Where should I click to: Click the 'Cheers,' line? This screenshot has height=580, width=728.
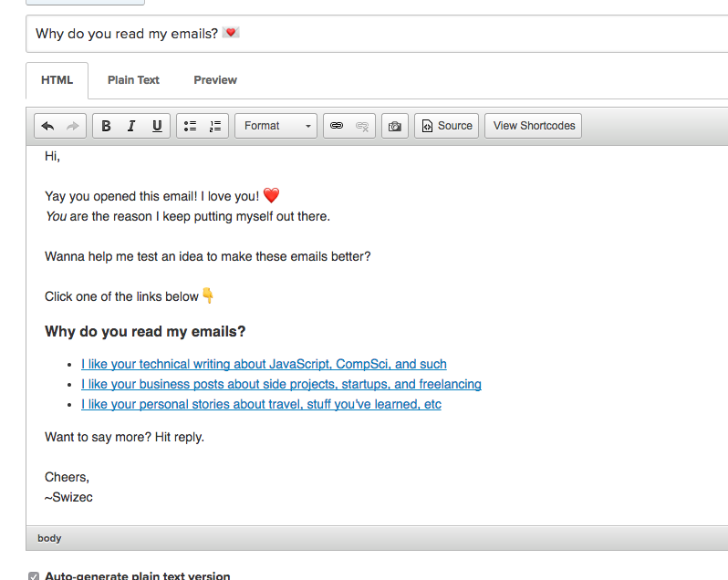click(x=67, y=478)
